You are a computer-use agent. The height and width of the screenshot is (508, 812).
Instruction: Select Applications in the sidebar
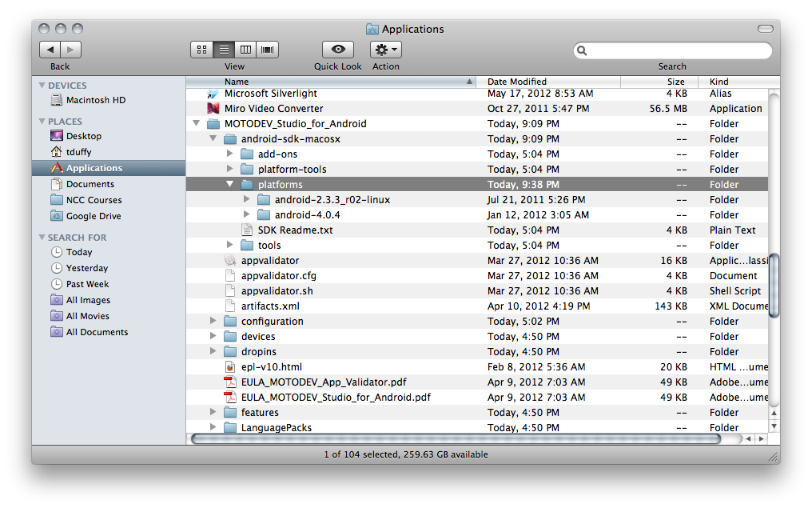[109, 168]
